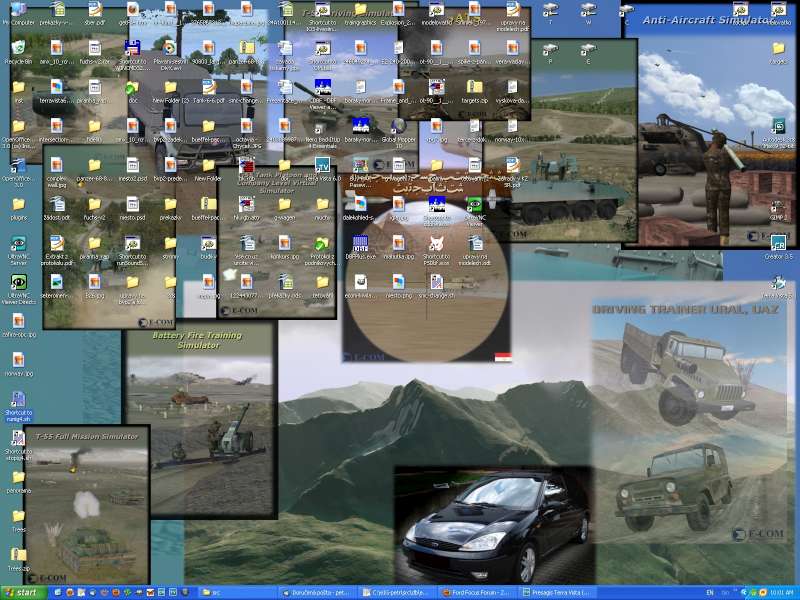The image size is (800, 600).
Task: Open the UltraVNC Server icon
Action: [x=18, y=243]
